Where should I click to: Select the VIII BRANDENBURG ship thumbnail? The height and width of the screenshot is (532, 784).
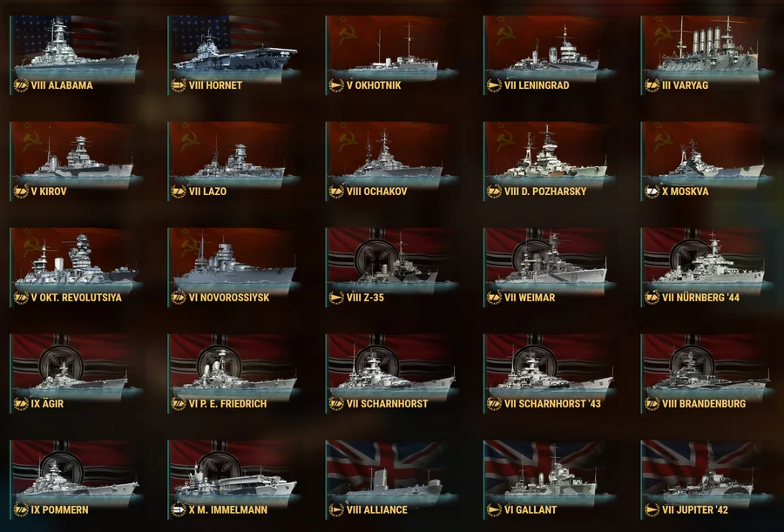[x=707, y=374]
